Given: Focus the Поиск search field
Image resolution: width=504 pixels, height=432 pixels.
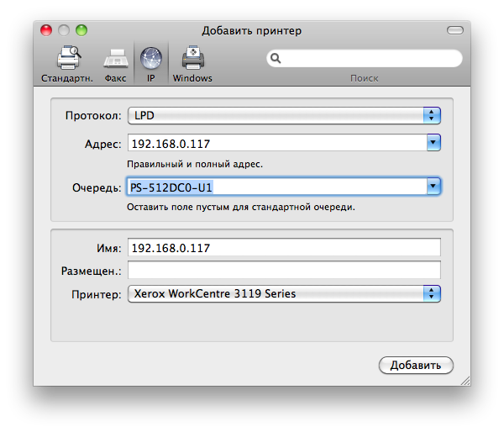Looking at the screenshot, I should tap(365, 58).
